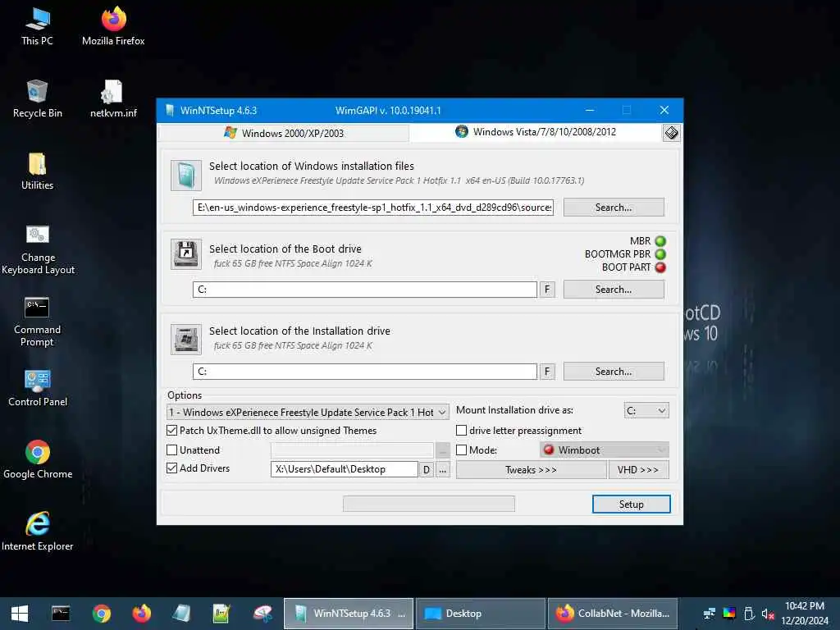840x630 pixels.
Task: Open the Internet Explorer desktop shortcut
Action: pyautogui.click(x=38, y=532)
